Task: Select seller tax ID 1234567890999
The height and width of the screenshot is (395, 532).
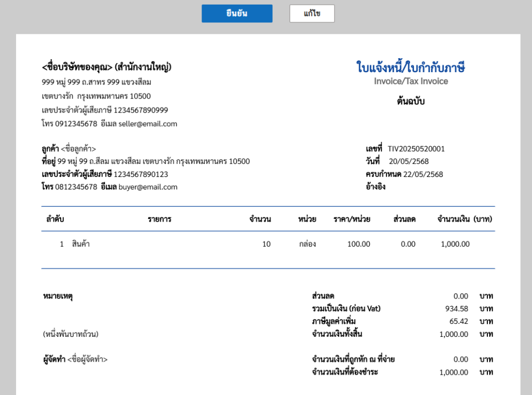Action: tap(141, 110)
